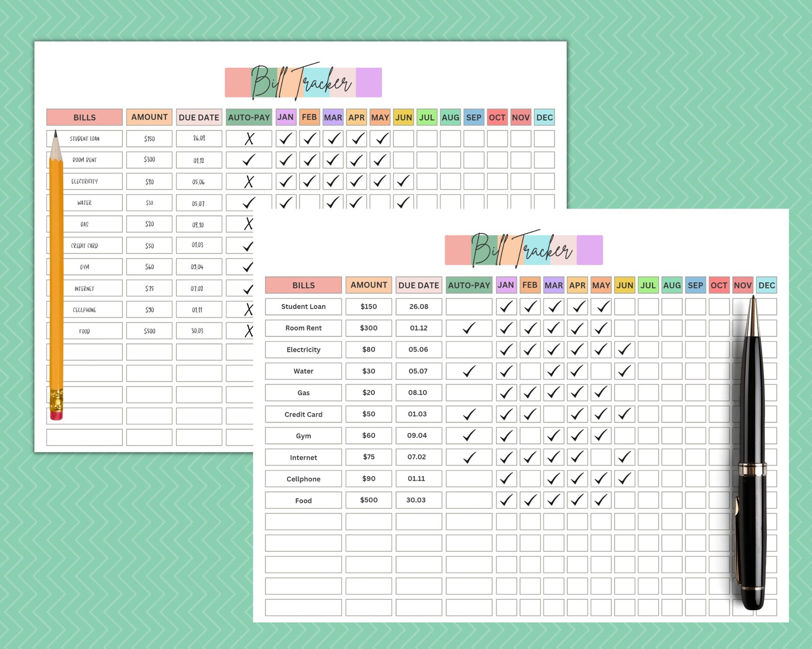Select 'Credit Card' bill cell on front sheet
The width and height of the screenshot is (812, 649).
[x=303, y=414]
